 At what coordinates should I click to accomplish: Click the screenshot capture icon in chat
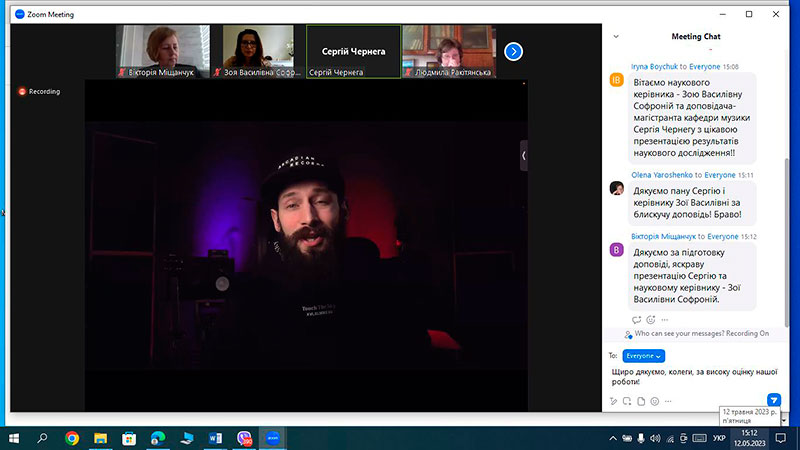tap(627, 402)
